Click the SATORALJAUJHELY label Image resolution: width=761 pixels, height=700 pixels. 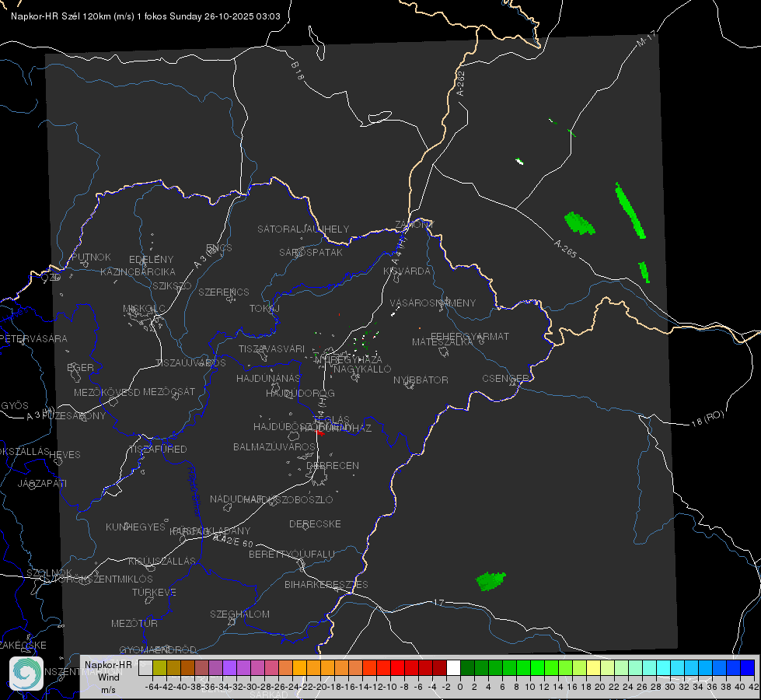coord(303,229)
